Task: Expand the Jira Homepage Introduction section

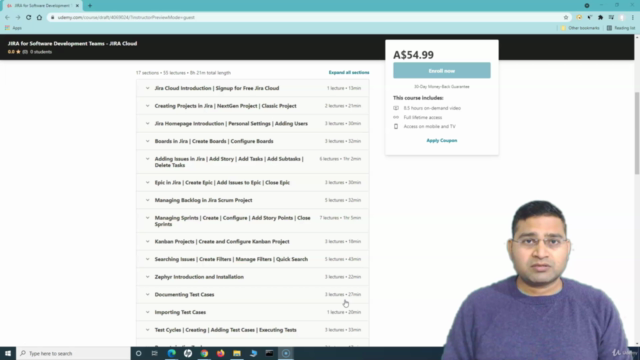Action: (x=253, y=123)
